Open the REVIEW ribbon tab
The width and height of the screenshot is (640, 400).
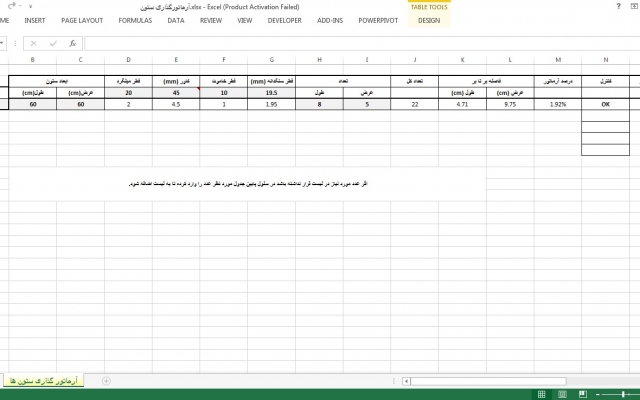tap(211, 20)
